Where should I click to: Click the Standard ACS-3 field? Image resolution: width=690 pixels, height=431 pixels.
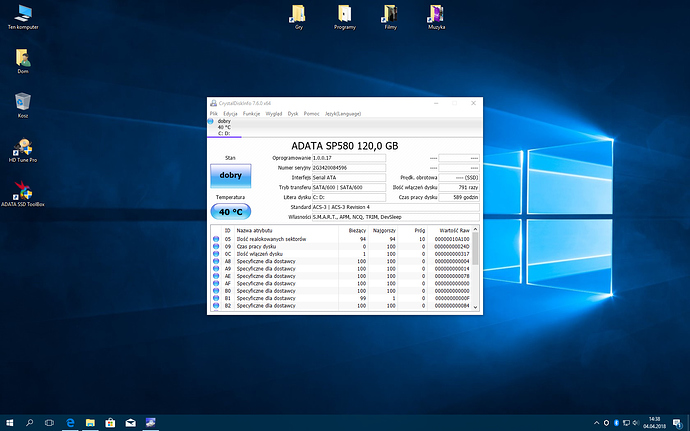tap(396, 207)
